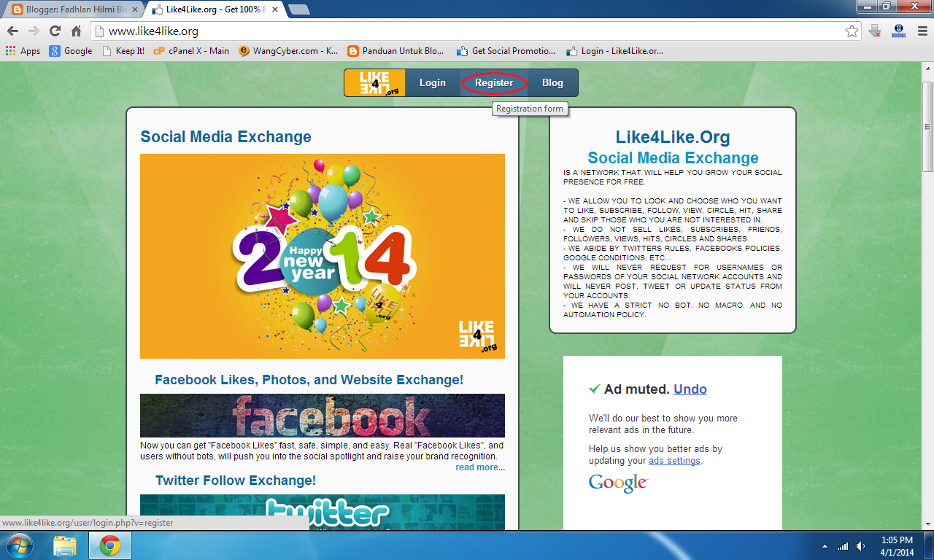Image resolution: width=934 pixels, height=560 pixels.
Task: Select the Like4Like.org browser tab
Action: tap(212, 10)
